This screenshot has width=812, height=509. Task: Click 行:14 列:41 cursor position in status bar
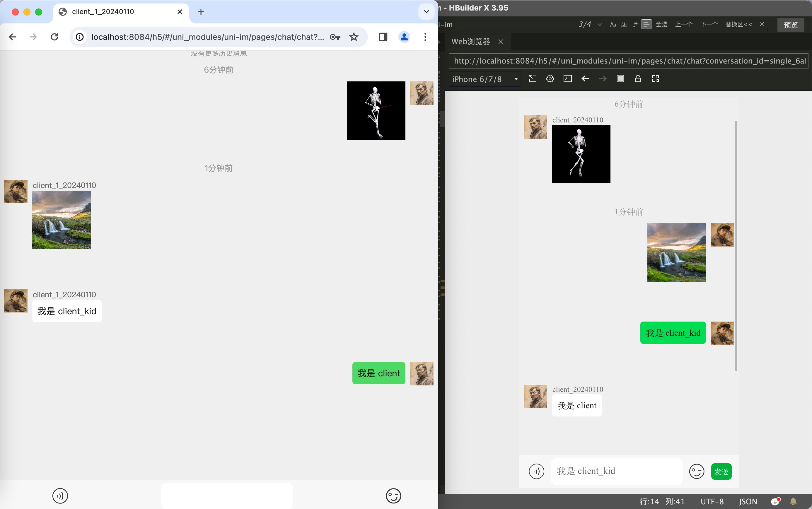[662, 502]
